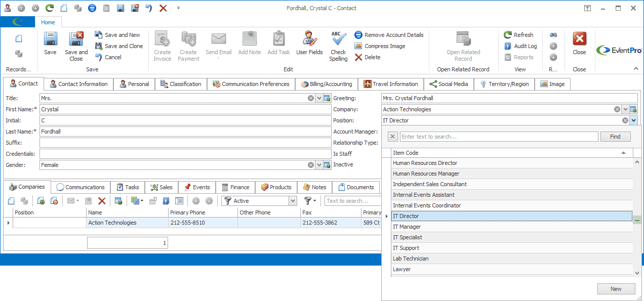This screenshot has height=301, width=644.
Task: Click the Find button
Action: (x=615, y=137)
